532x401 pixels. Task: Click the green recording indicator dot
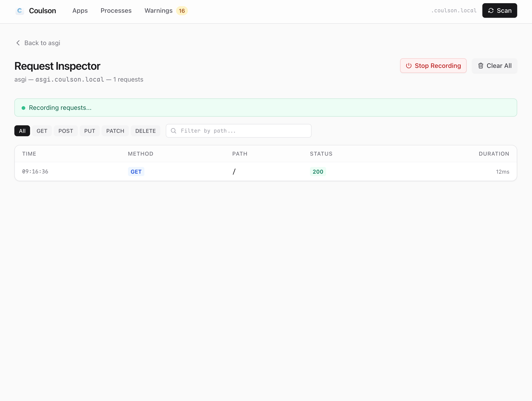click(23, 108)
